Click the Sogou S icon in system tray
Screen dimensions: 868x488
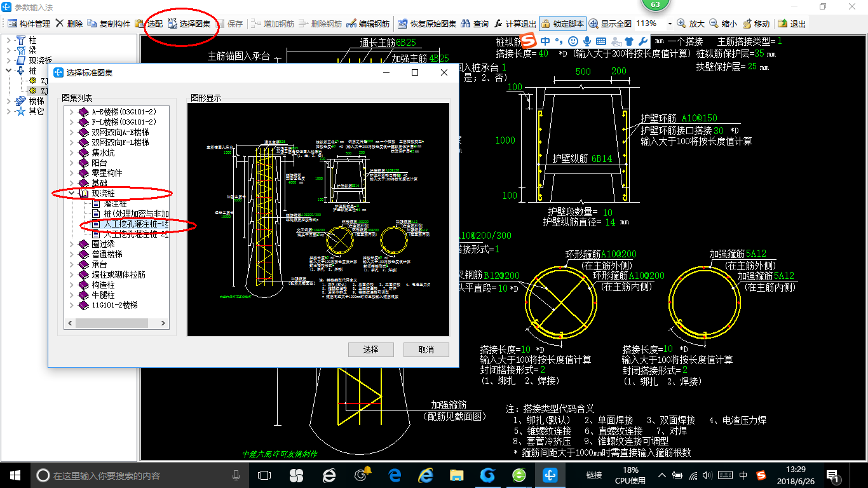[x=761, y=475]
